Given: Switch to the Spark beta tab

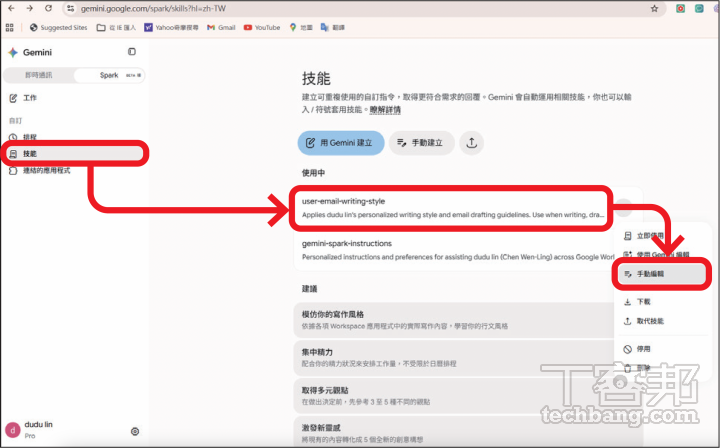Looking at the screenshot, I should tap(109, 75).
